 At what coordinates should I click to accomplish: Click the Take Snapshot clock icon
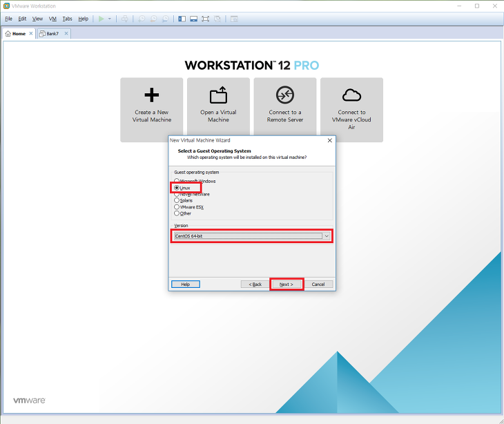coord(142,19)
